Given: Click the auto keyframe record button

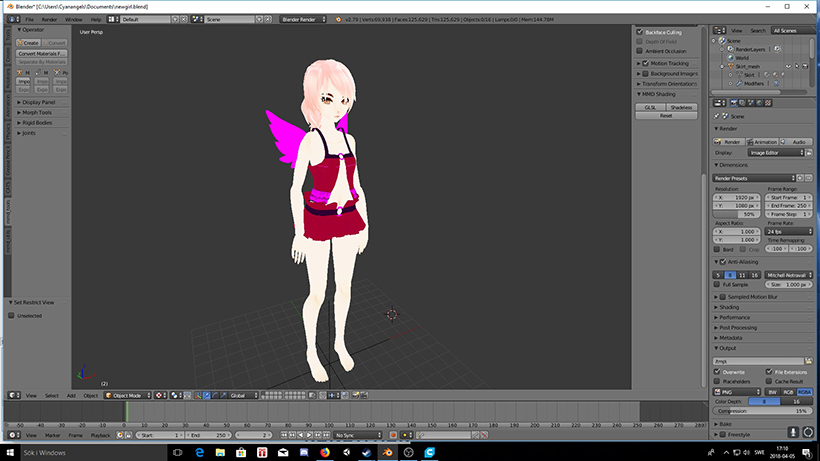Looking at the screenshot, I should pos(393,435).
